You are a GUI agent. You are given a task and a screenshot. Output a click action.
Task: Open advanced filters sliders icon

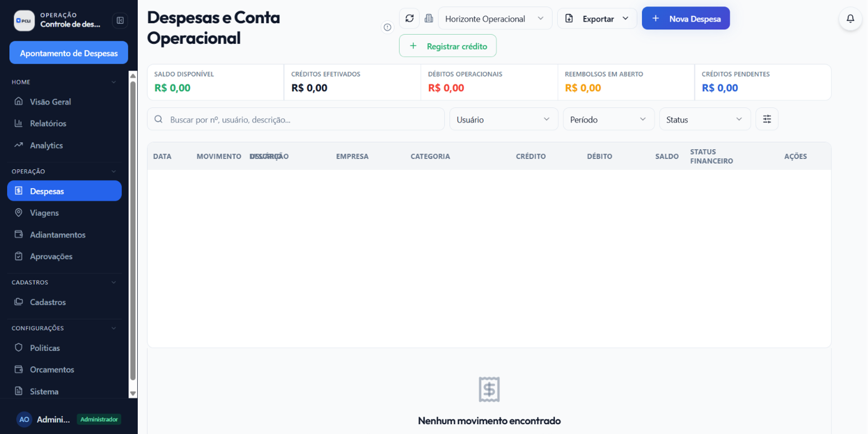[x=767, y=119]
